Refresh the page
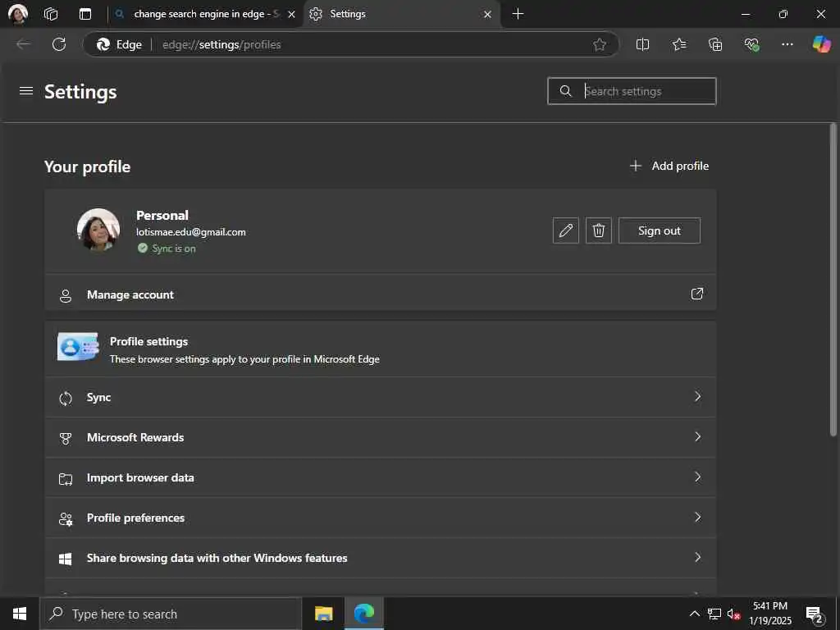The width and height of the screenshot is (840, 630). tap(59, 44)
